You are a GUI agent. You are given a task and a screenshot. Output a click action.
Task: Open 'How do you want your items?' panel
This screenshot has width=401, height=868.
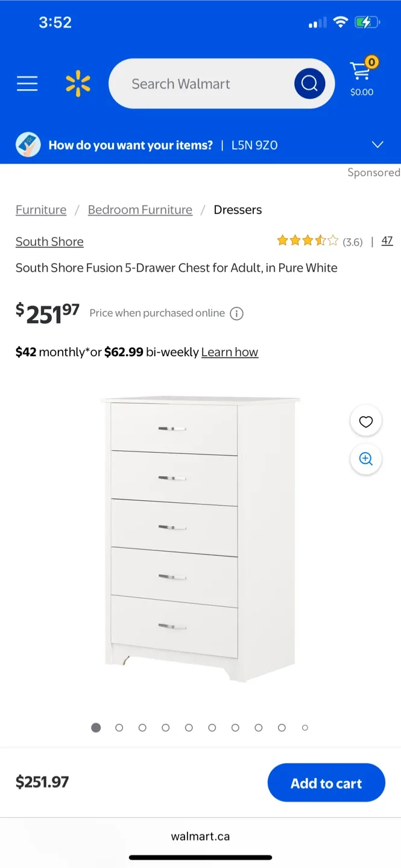[130, 145]
